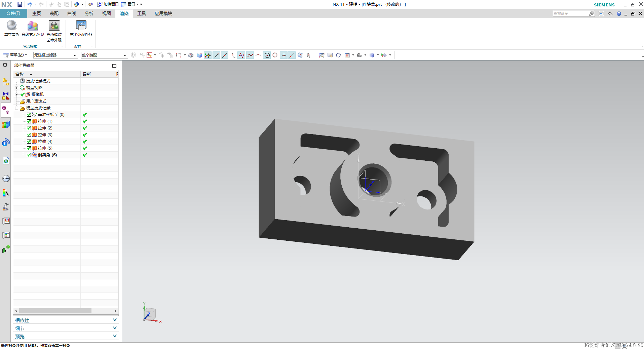The image size is (644, 349).
Task: Open the Assembly Navigator sidebar icon
Action: 6,82
